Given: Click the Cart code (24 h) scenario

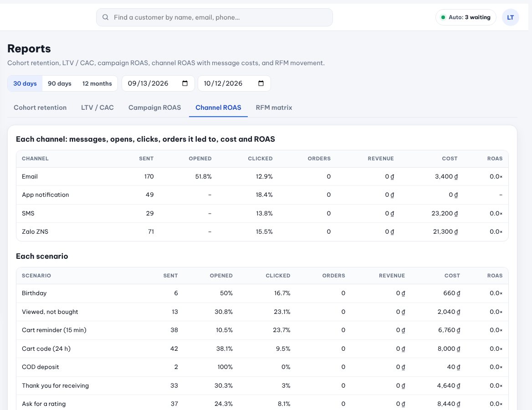Looking at the screenshot, I should 46,349.
